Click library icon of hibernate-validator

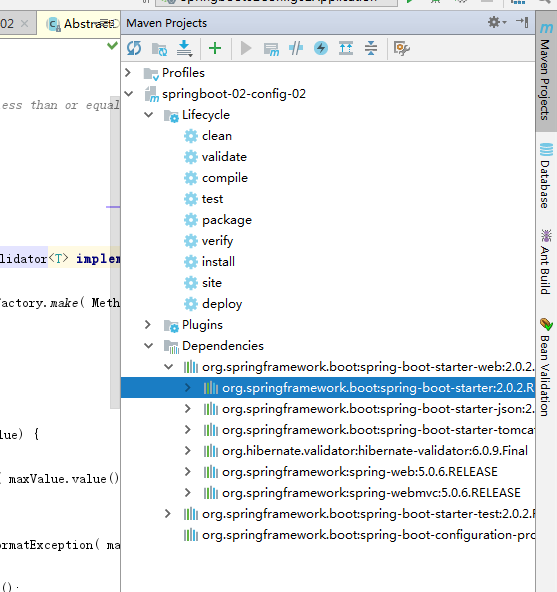tap(211, 451)
